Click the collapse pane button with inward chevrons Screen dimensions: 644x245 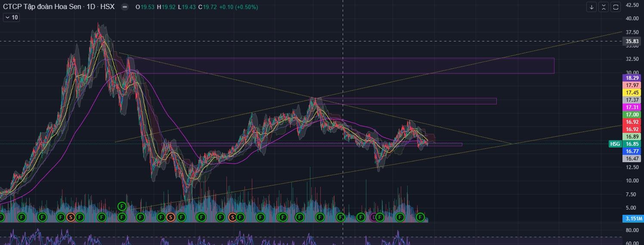tap(604, 7)
